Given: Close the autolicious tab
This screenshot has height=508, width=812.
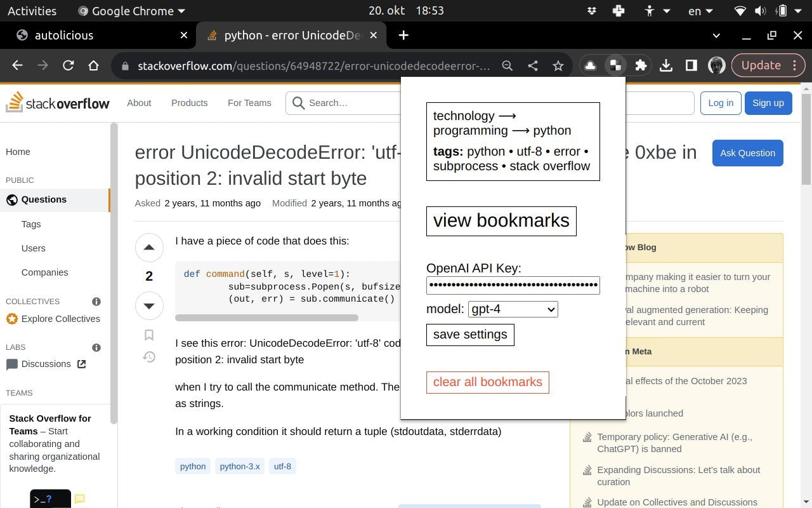Looking at the screenshot, I should pos(184,36).
